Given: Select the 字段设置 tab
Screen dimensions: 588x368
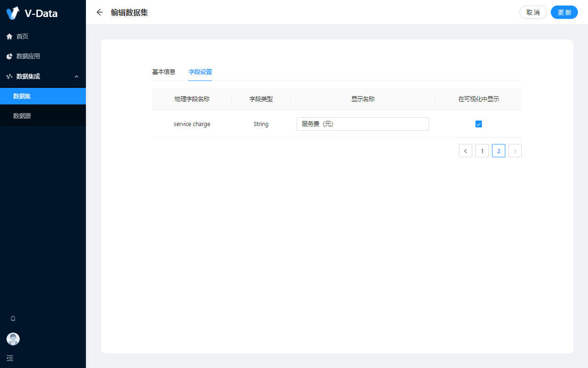Looking at the screenshot, I should coord(200,72).
